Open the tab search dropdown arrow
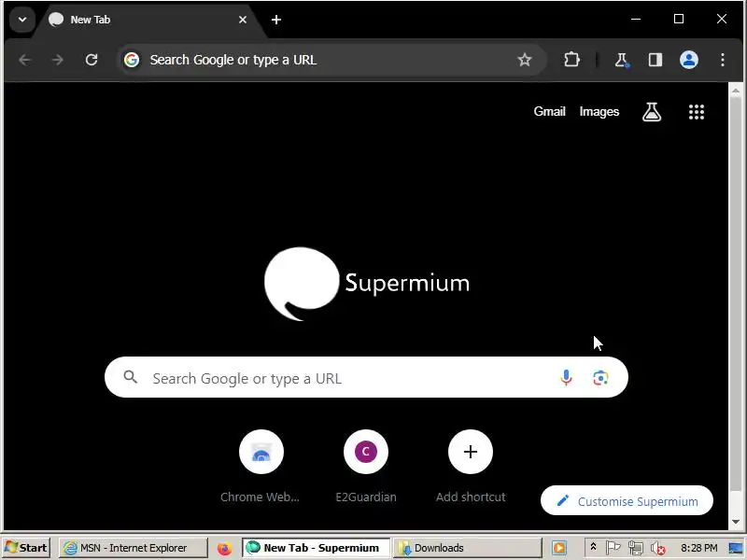The height and width of the screenshot is (560, 747). click(21, 20)
